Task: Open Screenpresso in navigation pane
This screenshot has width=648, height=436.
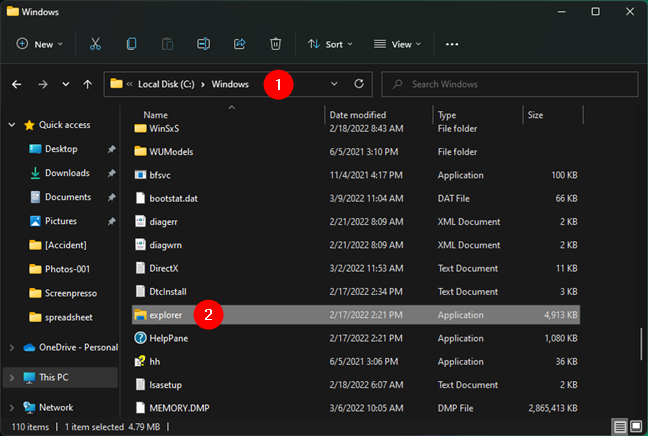Action: [71, 293]
